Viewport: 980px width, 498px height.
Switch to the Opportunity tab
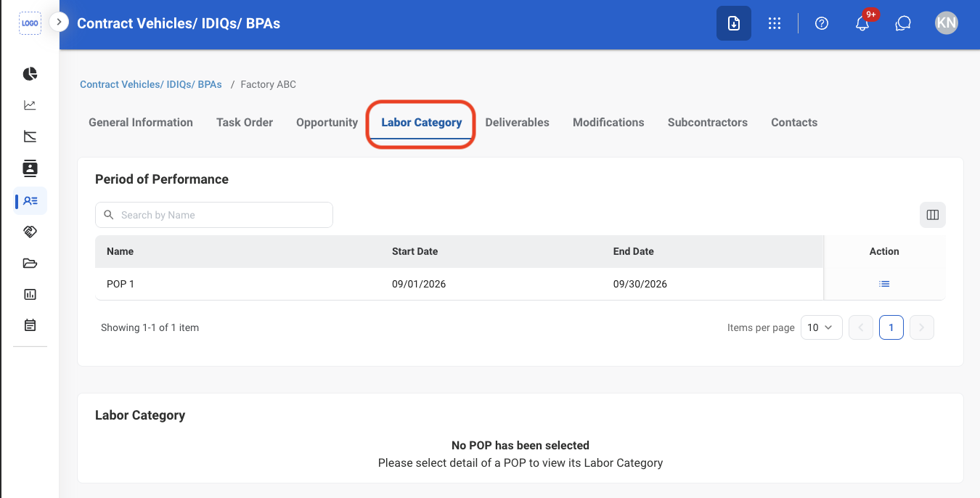(x=327, y=123)
